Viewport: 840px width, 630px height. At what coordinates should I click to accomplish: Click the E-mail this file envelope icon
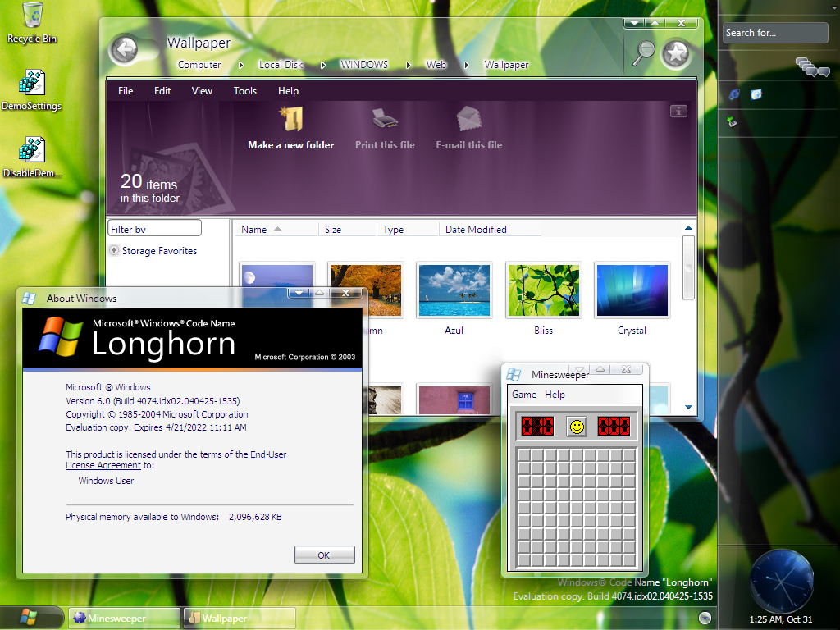[x=468, y=118]
